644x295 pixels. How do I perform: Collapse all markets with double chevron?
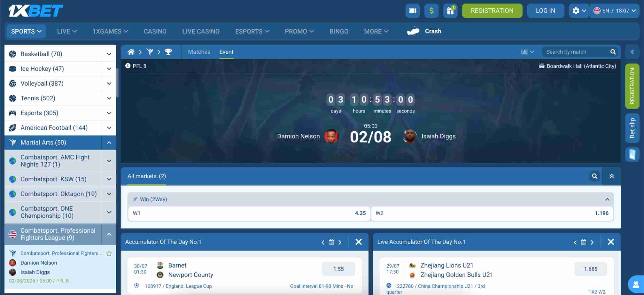pos(611,176)
